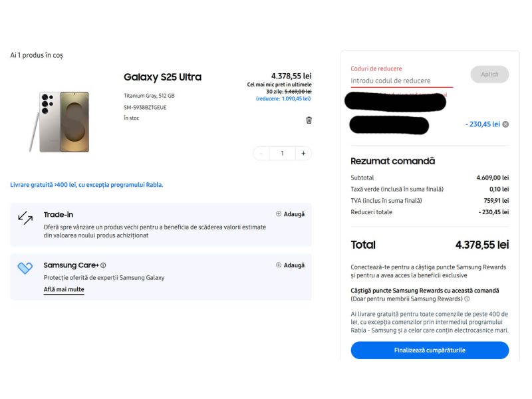Viewport: 532px width, 399px height.
Task: Click the quantity number field
Action: click(x=282, y=153)
